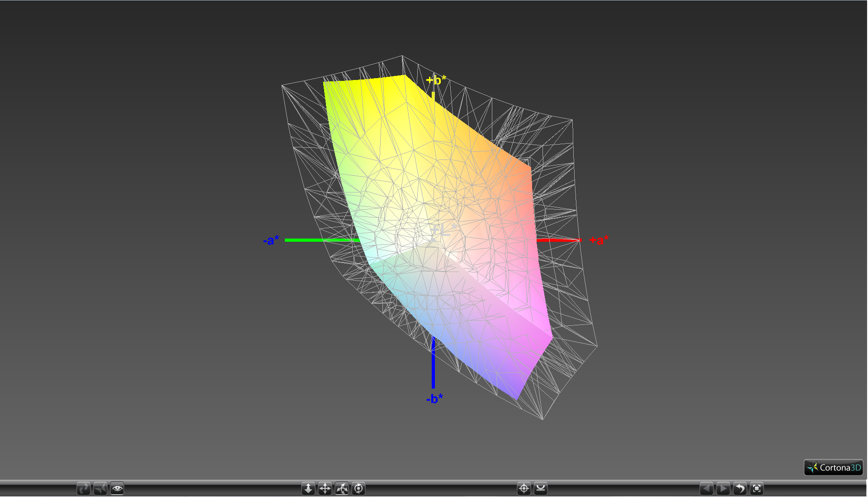This screenshot has height=497, width=868.
Task: Select the Walk navigation mode icon
Action: point(84,488)
